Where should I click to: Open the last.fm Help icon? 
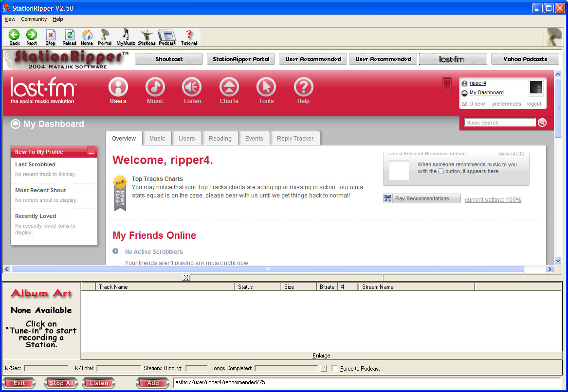click(304, 90)
